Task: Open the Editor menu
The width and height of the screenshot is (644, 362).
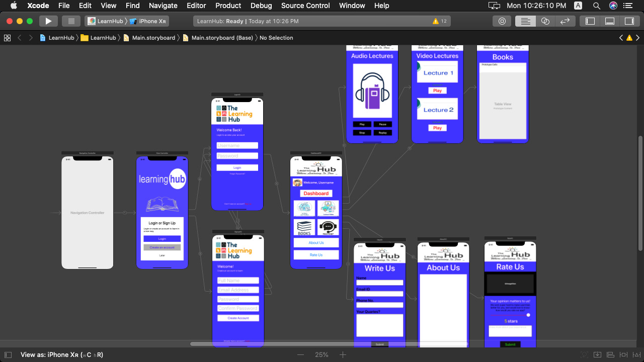Action: (x=196, y=6)
